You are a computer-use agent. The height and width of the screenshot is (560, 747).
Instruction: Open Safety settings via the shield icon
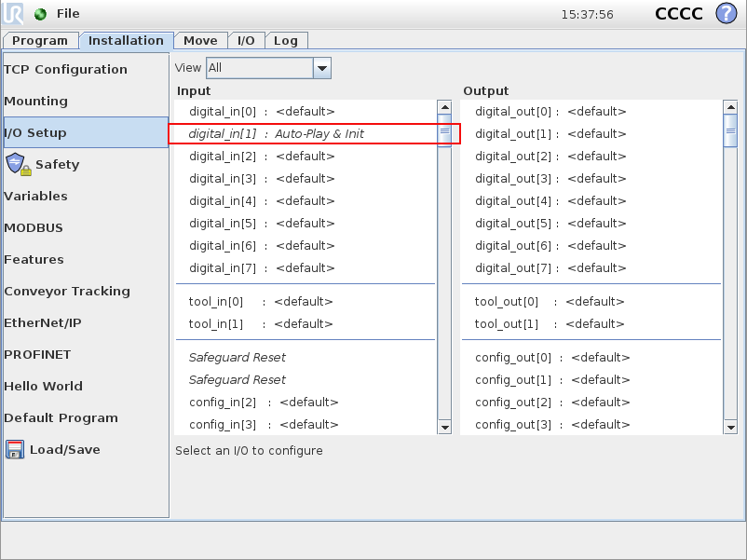[16, 164]
